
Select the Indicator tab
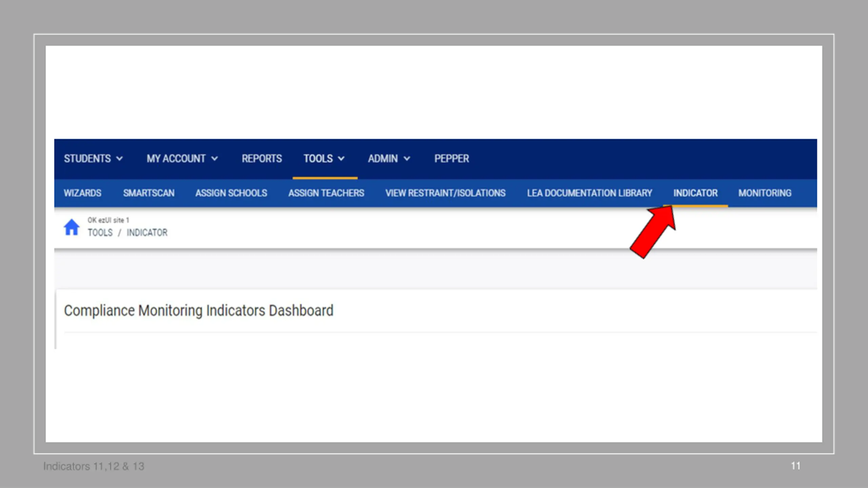[695, 193]
